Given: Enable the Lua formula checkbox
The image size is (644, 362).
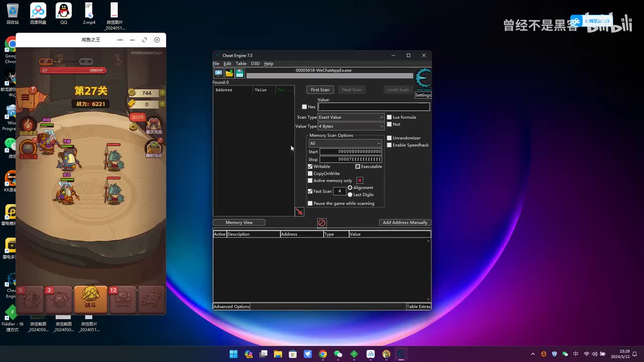Looking at the screenshot, I should click(x=389, y=117).
